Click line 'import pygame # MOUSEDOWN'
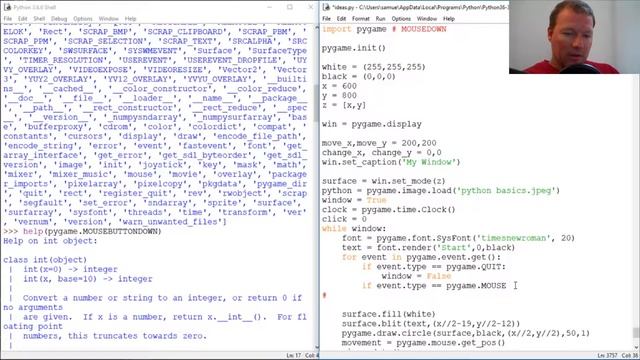 pos(384,29)
